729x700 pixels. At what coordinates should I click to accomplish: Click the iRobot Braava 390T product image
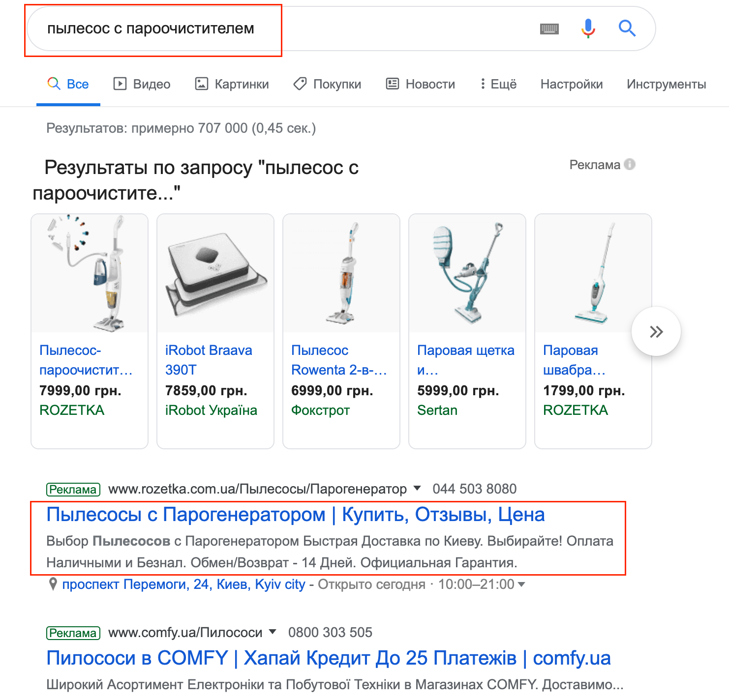(215, 274)
